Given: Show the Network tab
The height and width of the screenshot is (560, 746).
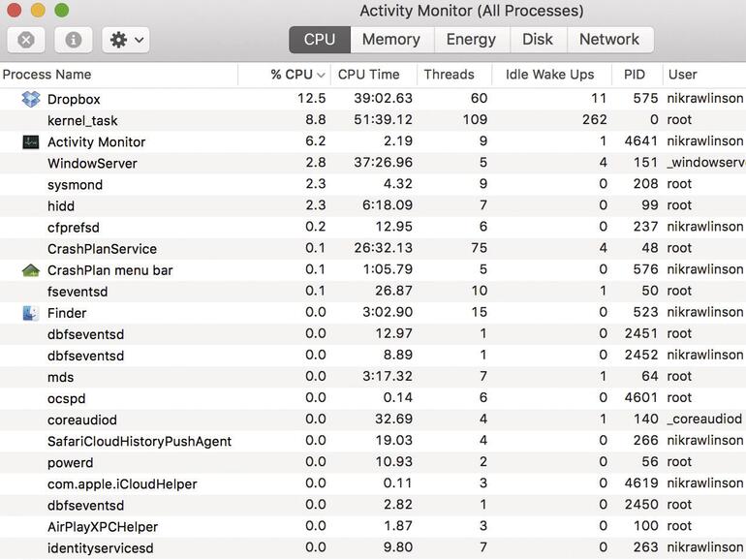Looking at the screenshot, I should 609,40.
